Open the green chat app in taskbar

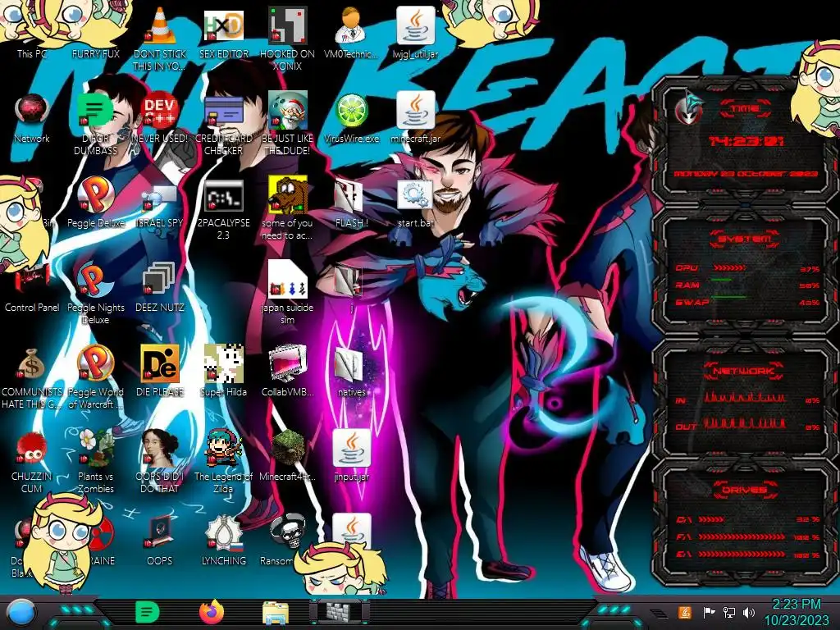point(148,612)
